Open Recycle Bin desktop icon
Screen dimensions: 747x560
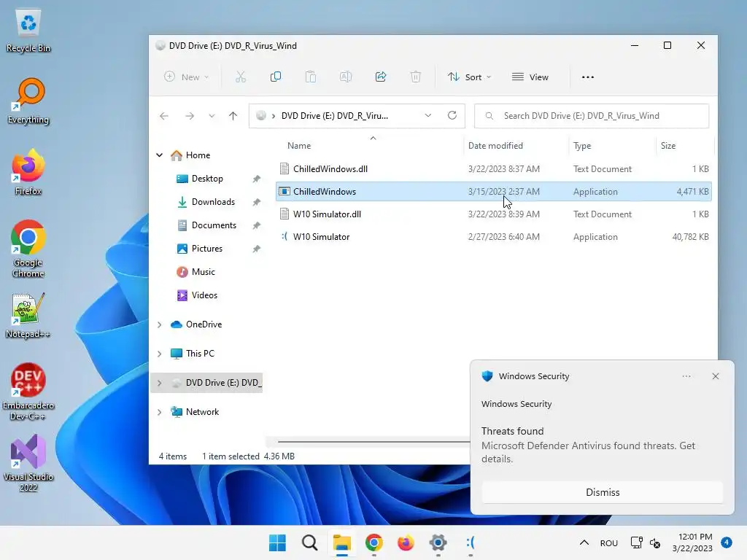click(28, 30)
